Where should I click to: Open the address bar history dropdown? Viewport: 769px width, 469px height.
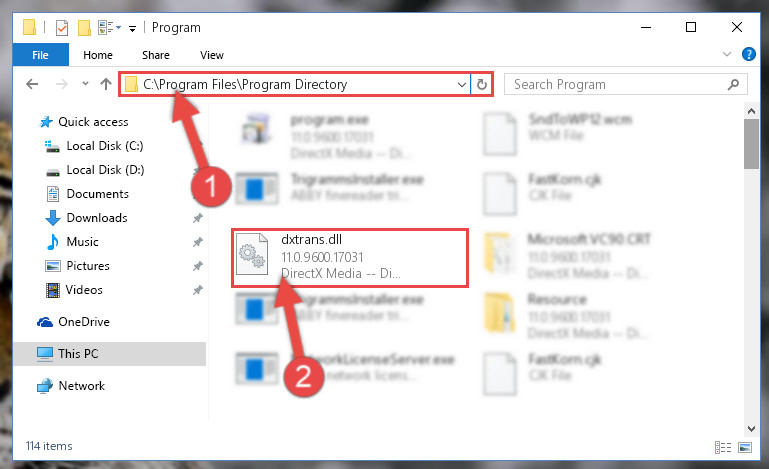click(x=461, y=84)
